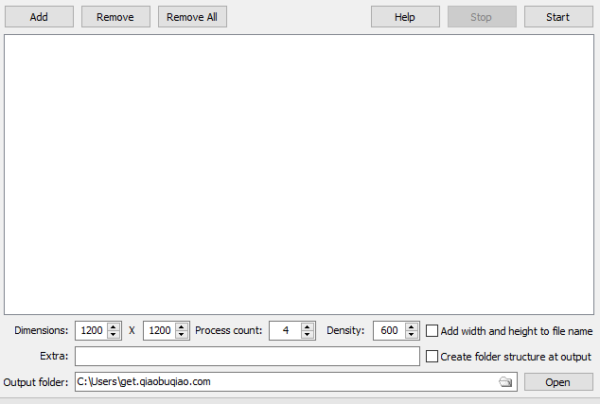This screenshot has width=600, height=404.
Task: Increment the Process count spinner
Action: [x=308, y=326]
